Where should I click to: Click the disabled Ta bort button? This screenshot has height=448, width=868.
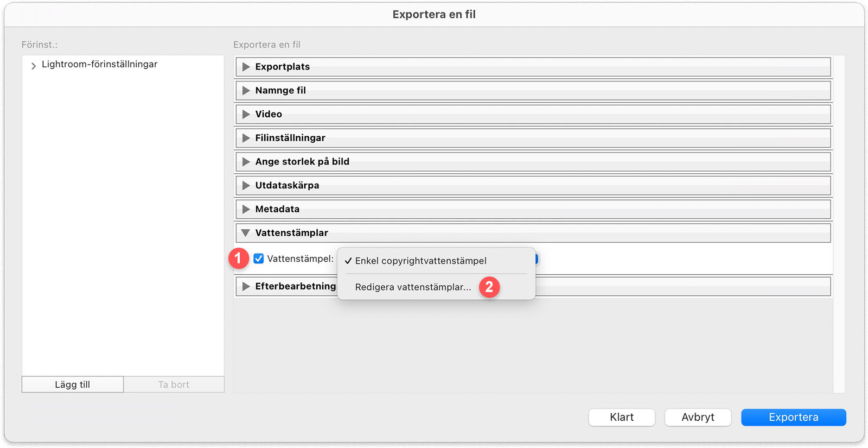pos(174,384)
